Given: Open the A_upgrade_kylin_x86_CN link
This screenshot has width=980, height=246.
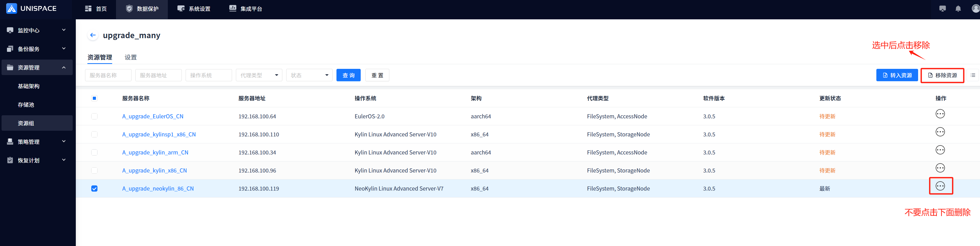Looking at the screenshot, I should coord(154,170).
